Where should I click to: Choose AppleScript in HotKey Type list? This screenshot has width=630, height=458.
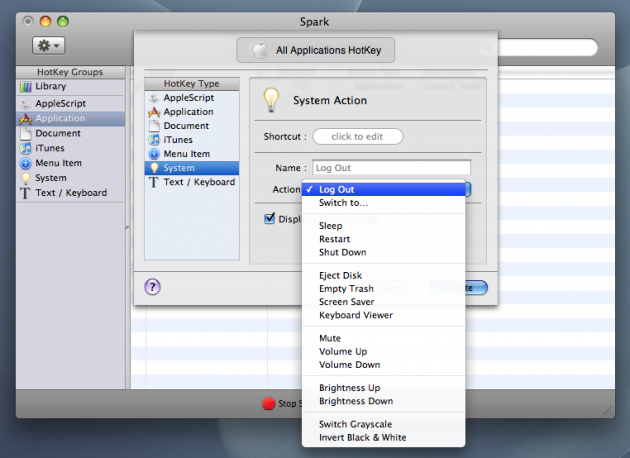pyautogui.click(x=192, y=98)
